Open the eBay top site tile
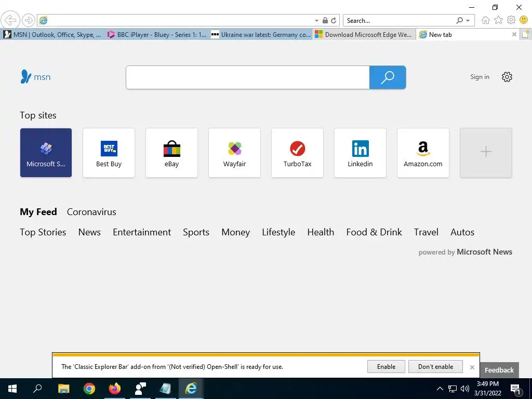Image resolution: width=532 pixels, height=399 pixels. point(171,153)
